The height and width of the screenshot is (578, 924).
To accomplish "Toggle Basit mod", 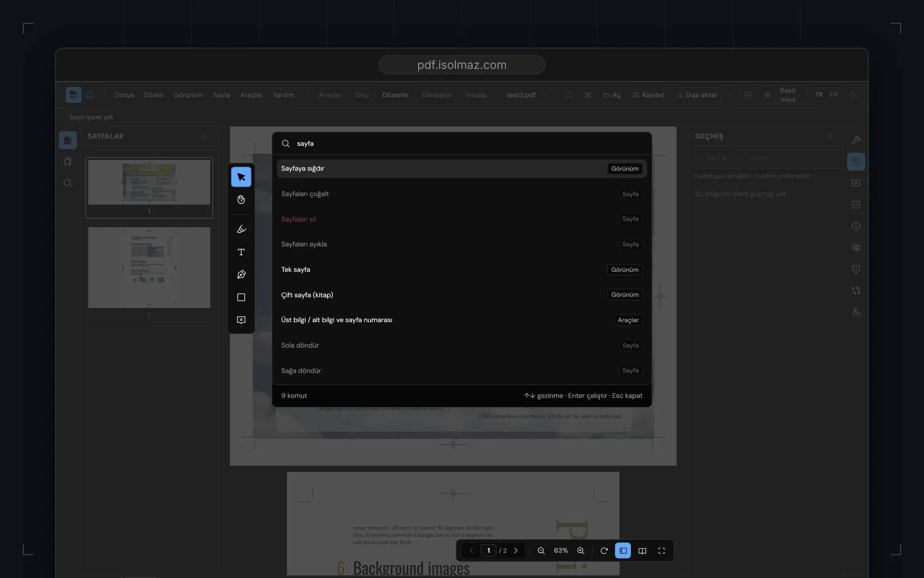I will tap(782, 95).
